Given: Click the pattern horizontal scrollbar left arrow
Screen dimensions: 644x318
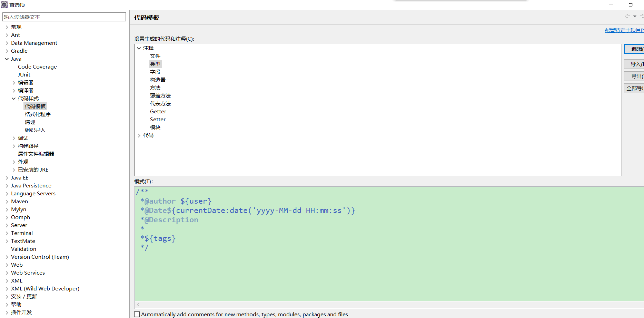Looking at the screenshot, I should (138, 305).
